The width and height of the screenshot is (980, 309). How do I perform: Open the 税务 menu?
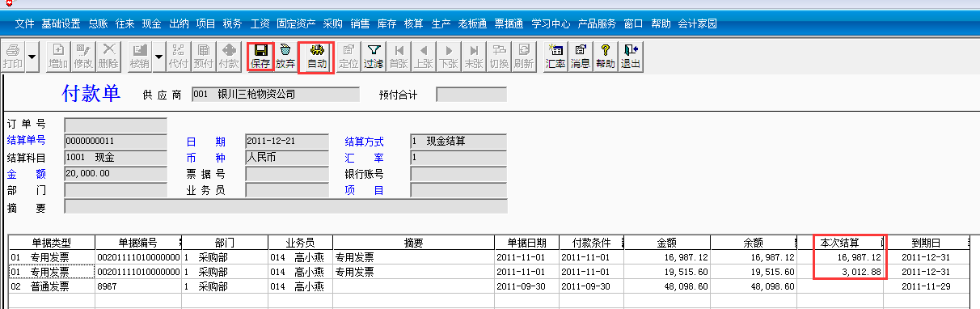pyautogui.click(x=233, y=24)
